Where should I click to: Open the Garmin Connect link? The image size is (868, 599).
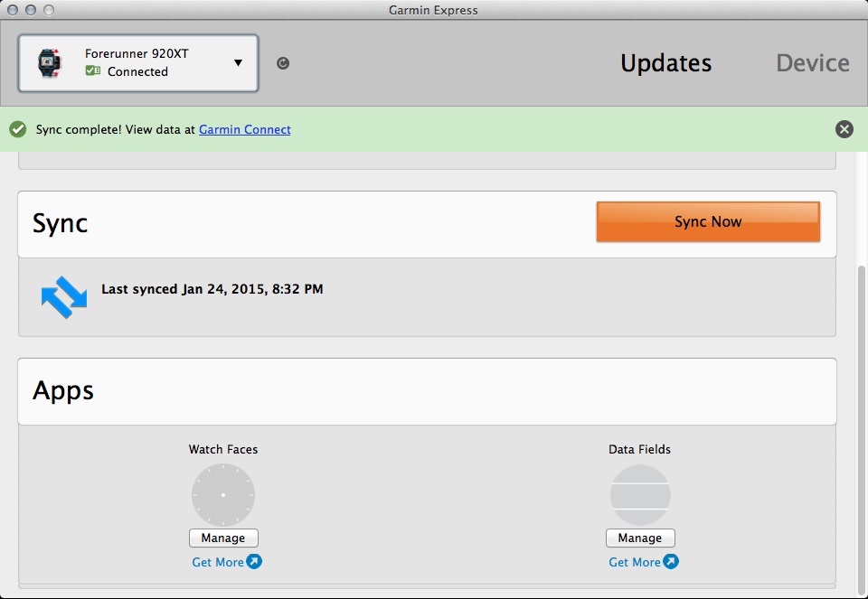[x=245, y=129]
